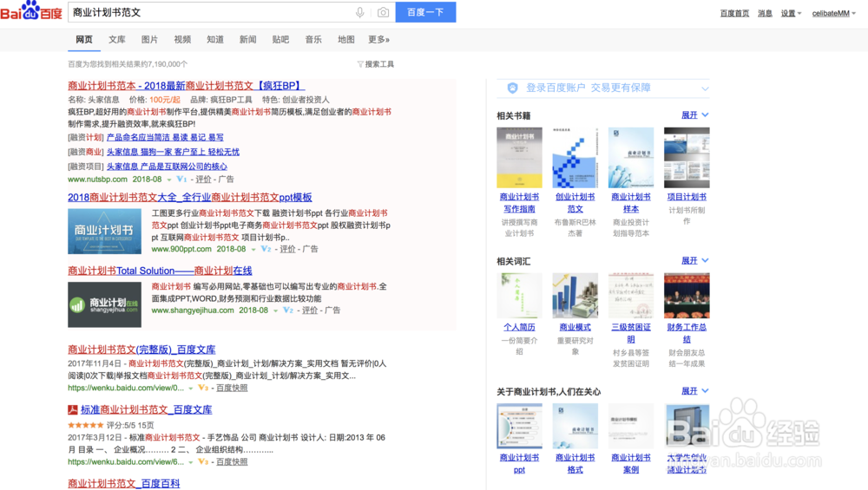Image resolution: width=868 pixels, height=490 pixels.
Task: Click 评价 on shangyejihua result
Action: click(x=310, y=310)
